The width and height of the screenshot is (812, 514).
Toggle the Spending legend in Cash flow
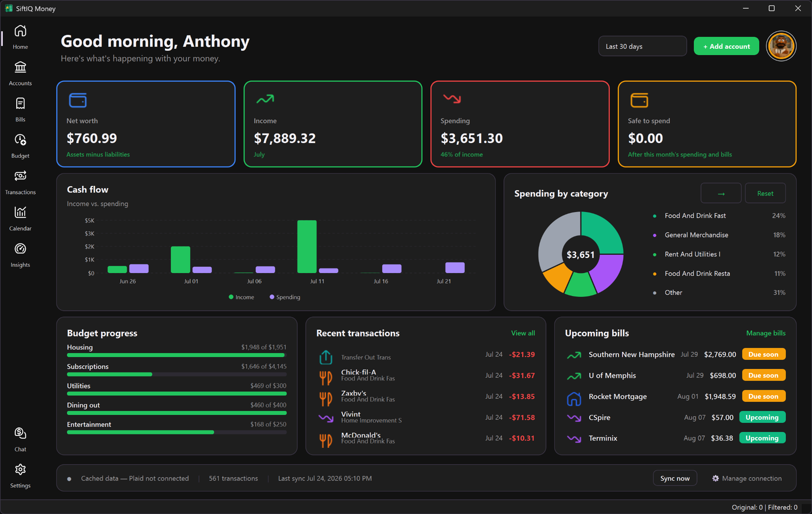tap(285, 297)
